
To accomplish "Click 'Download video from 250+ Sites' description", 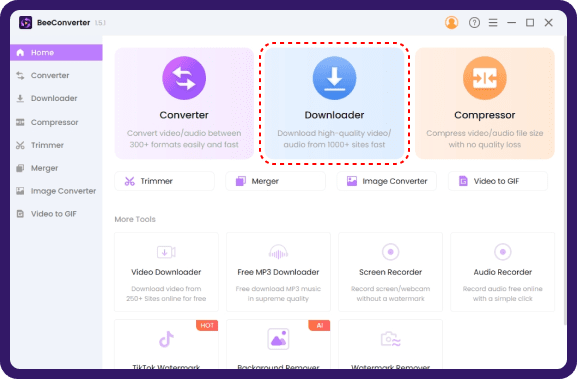I will coord(166,294).
